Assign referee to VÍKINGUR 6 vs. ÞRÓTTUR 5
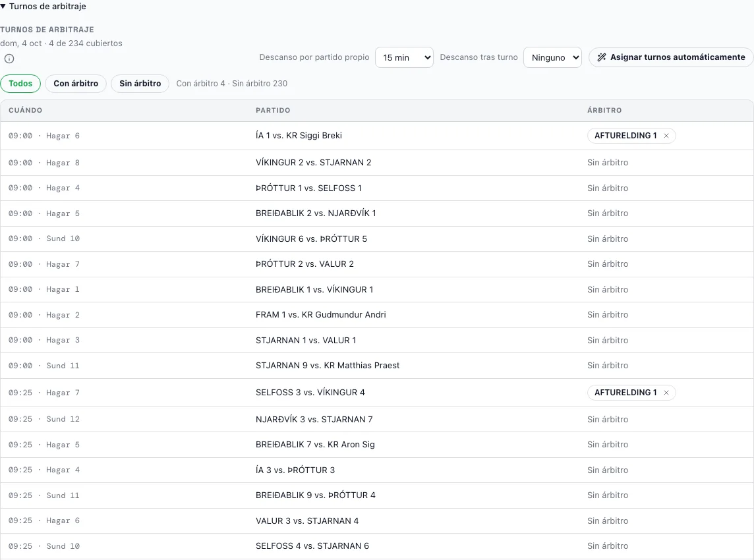Image resolution: width=754 pixels, height=560 pixels. (608, 239)
